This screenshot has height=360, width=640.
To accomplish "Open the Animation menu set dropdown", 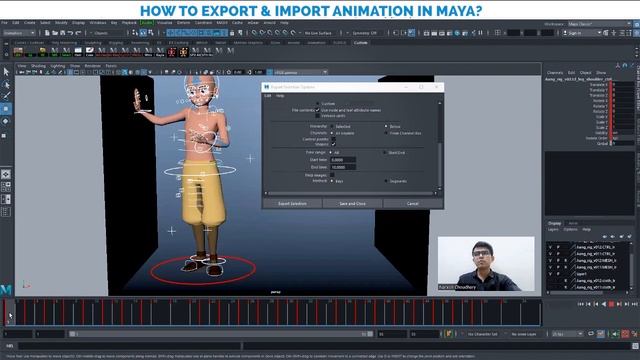I will 19,33.
